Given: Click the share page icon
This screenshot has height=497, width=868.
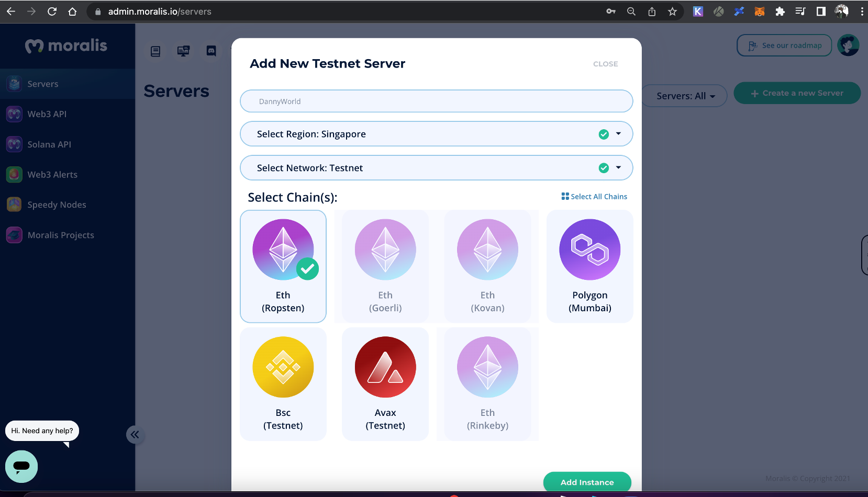Looking at the screenshot, I should coord(652,11).
